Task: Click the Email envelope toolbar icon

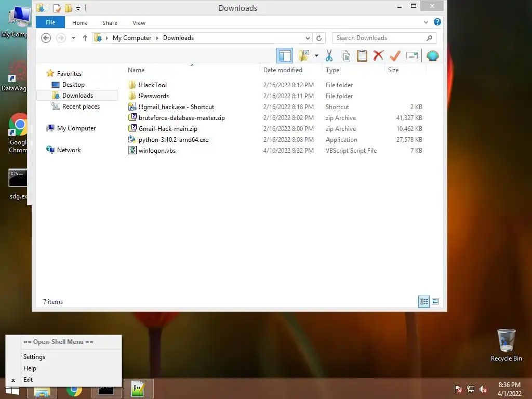Action: [411, 56]
